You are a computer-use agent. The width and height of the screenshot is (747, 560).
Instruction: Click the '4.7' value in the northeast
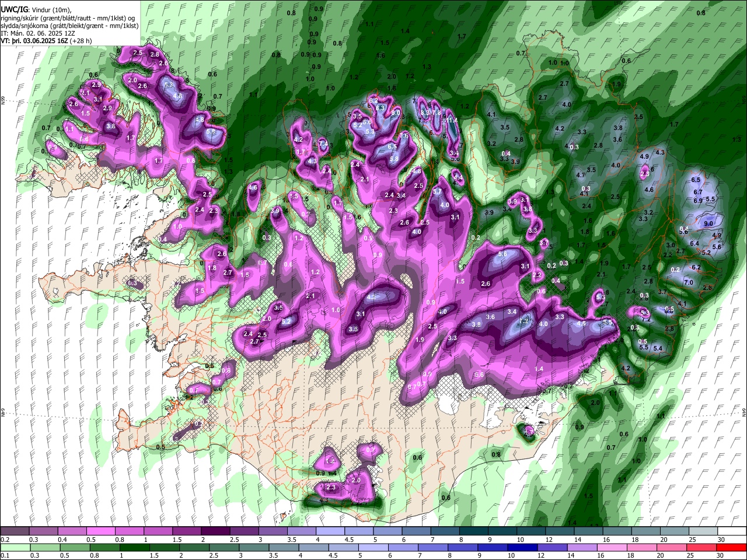click(581, 175)
